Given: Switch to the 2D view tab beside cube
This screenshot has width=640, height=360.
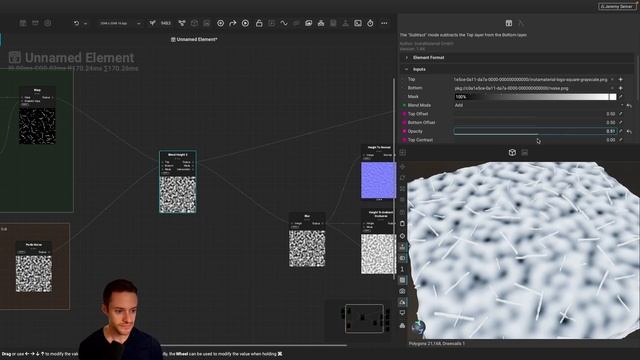Looking at the screenshot, I should (x=525, y=152).
